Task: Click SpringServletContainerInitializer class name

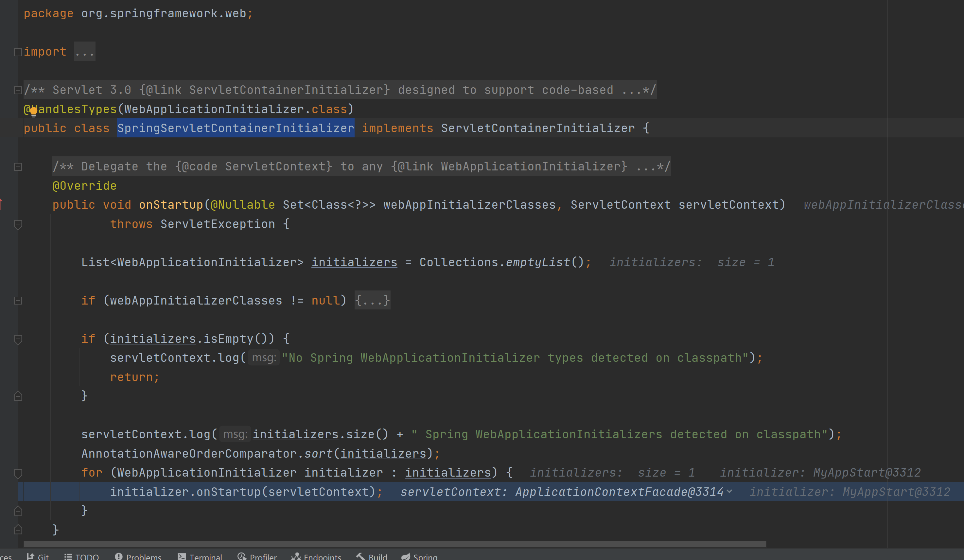Action: 235,128
